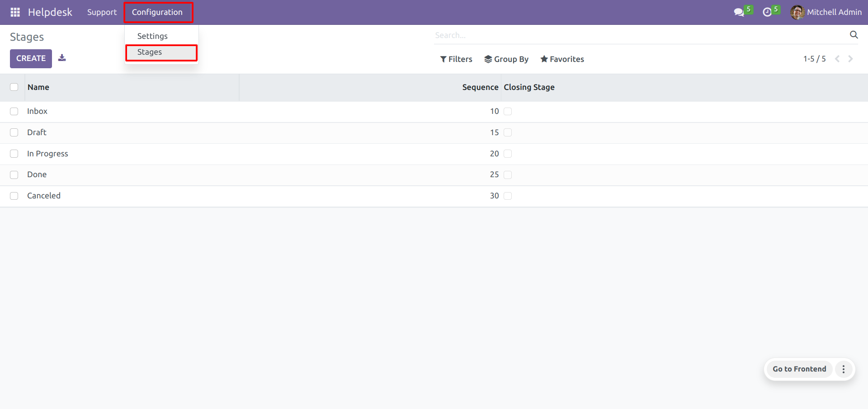
Task: Go to the previous page arrow
Action: [837, 59]
